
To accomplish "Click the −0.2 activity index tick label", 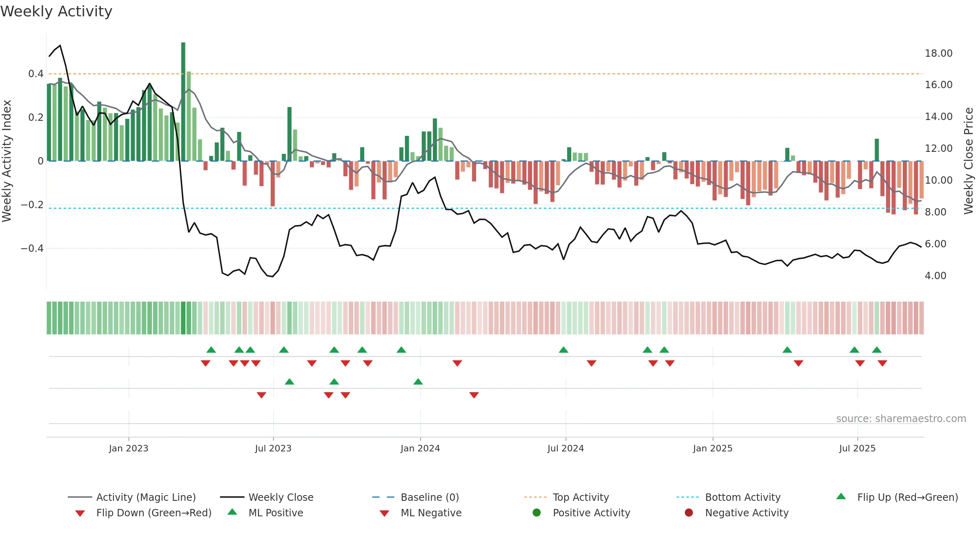I will (32, 204).
